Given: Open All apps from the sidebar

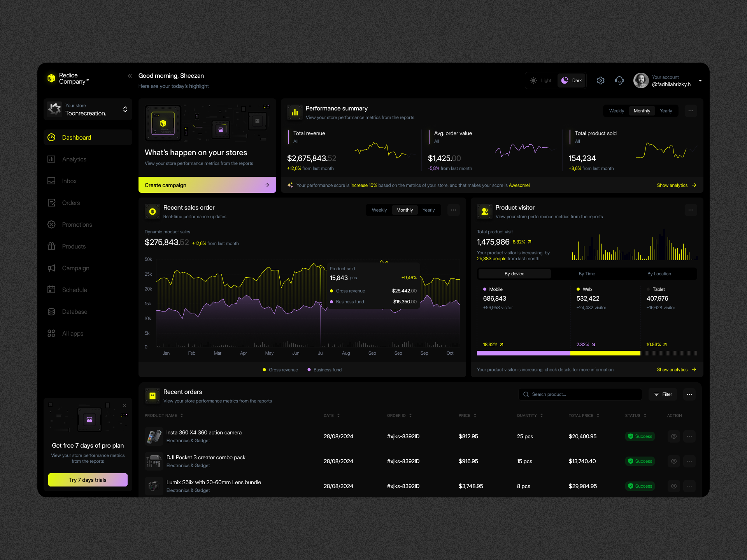Looking at the screenshot, I should click(72, 333).
